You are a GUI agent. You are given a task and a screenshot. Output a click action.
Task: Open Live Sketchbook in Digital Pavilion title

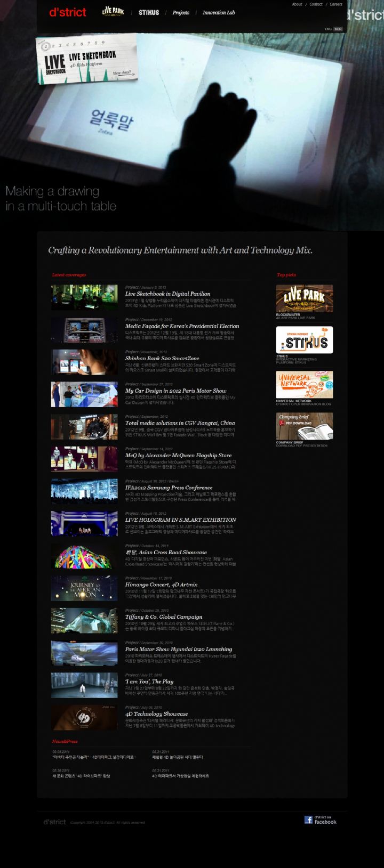pyautogui.click(x=167, y=294)
